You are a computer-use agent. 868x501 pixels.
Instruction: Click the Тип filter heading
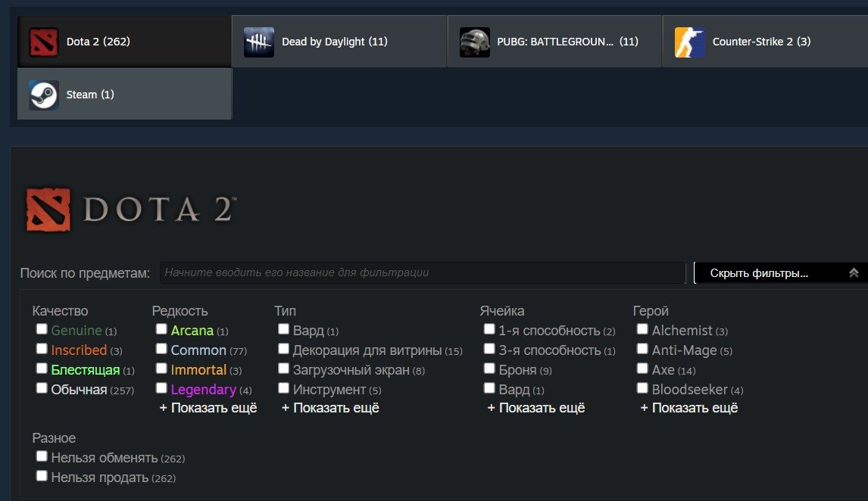285,311
